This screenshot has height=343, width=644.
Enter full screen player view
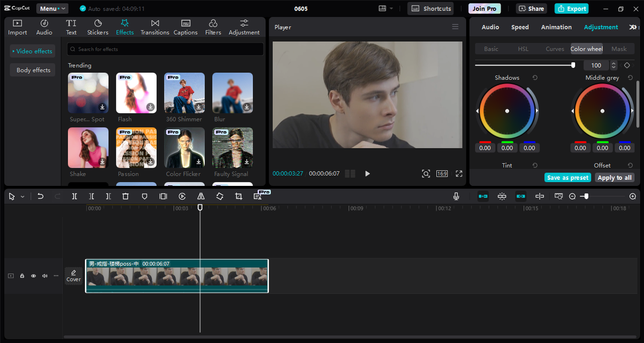pyautogui.click(x=459, y=173)
